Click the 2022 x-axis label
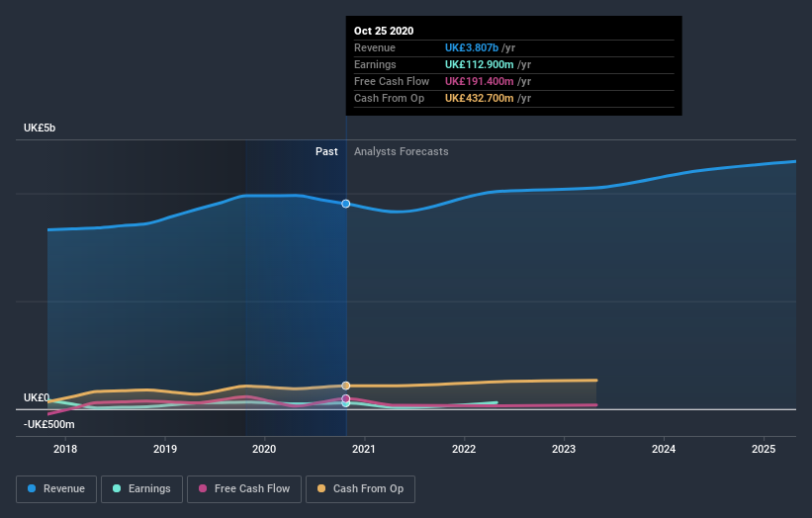The image size is (812, 518). point(464,449)
